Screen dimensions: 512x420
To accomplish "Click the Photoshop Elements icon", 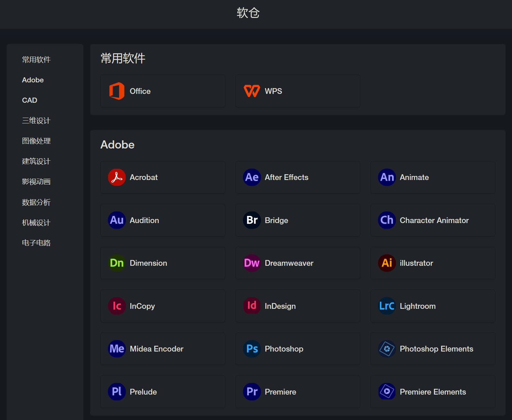I will point(387,349).
